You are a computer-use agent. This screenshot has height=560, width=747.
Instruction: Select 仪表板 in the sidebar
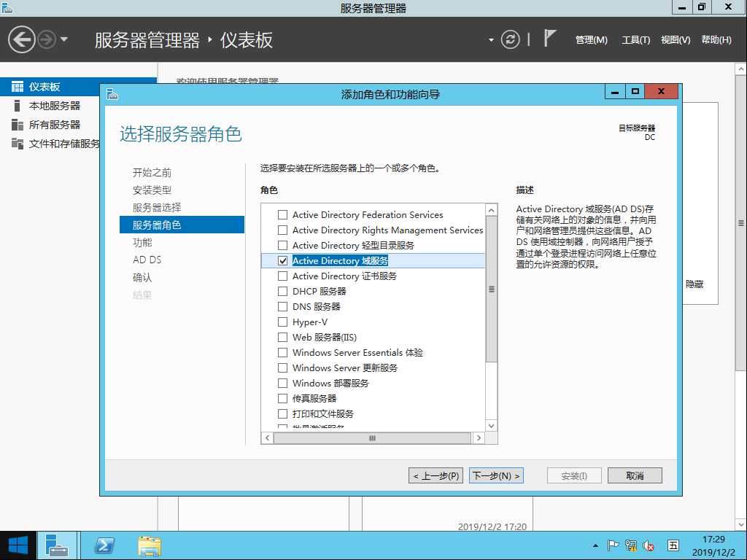[78, 87]
